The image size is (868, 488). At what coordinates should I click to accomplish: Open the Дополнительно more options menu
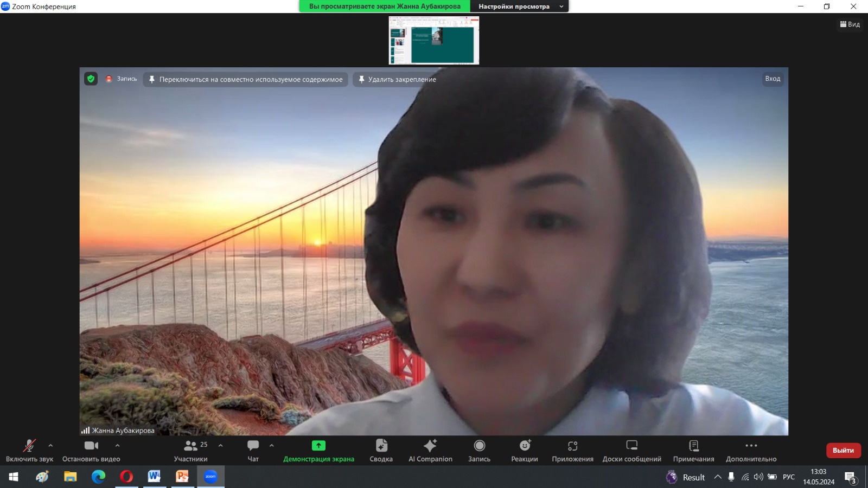click(x=751, y=450)
